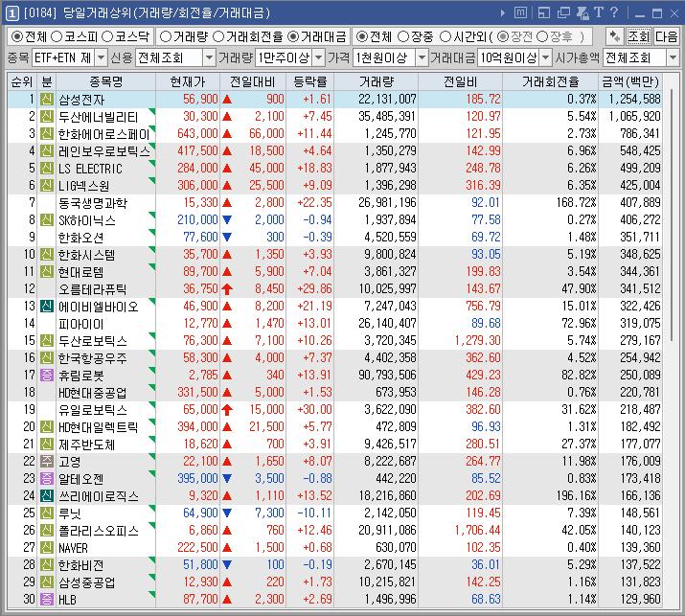This screenshot has height=616, width=685.
Task: Click the blue down triangle on 루닛 row
Action: (x=227, y=513)
